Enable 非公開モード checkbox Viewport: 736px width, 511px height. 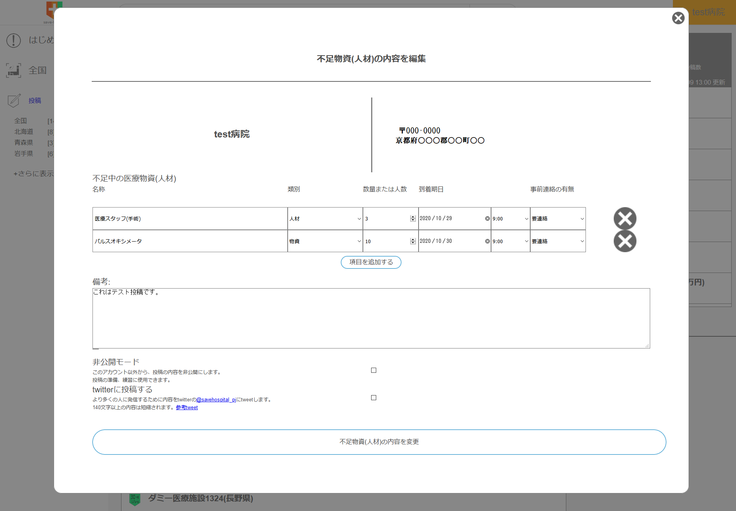tap(374, 370)
